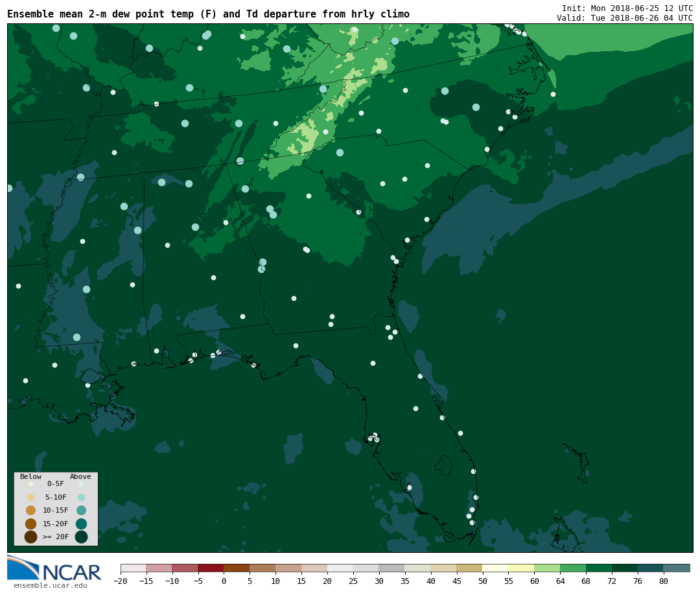Click the Above heading in the legend
The width and height of the screenshot is (700, 593).
click(x=80, y=476)
